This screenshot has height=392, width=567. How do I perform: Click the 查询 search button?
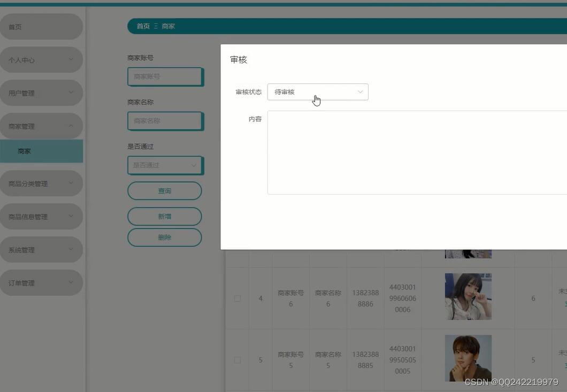pyautogui.click(x=164, y=190)
